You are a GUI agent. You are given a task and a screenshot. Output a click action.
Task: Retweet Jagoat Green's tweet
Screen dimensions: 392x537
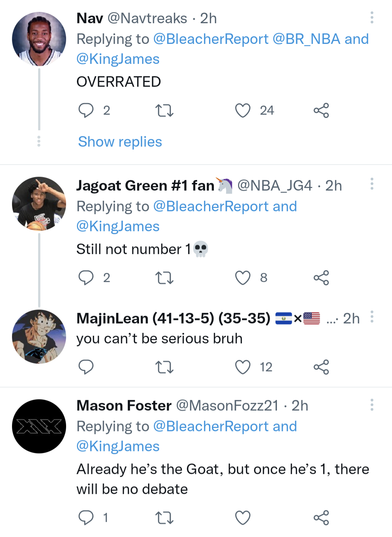(x=164, y=278)
